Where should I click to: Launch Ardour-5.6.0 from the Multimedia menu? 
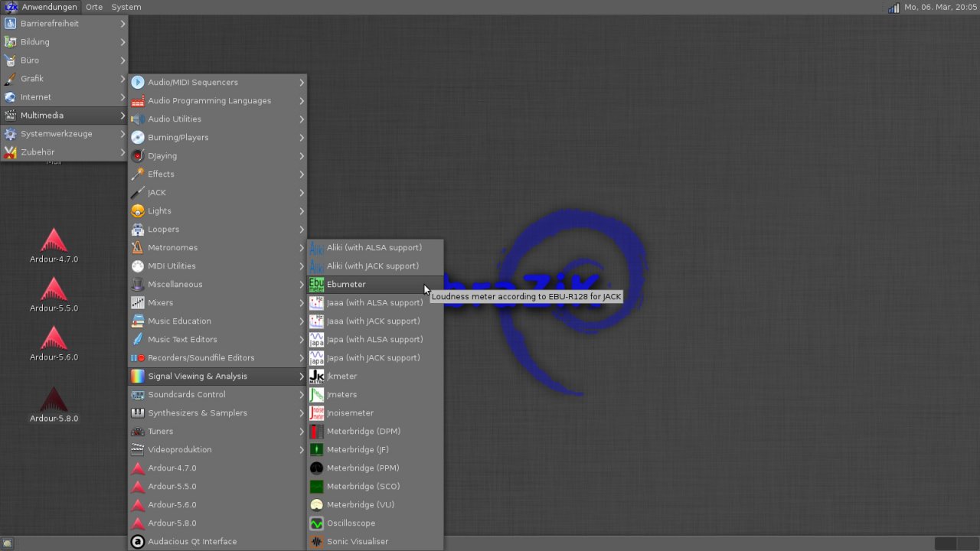tap(217, 505)
